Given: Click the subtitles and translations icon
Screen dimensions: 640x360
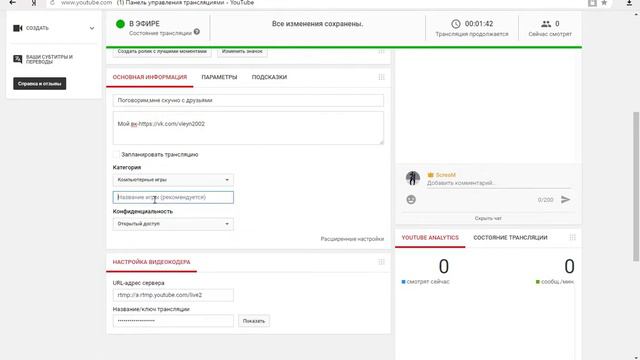Looking at the screenshot, I should tap(18, 59).
